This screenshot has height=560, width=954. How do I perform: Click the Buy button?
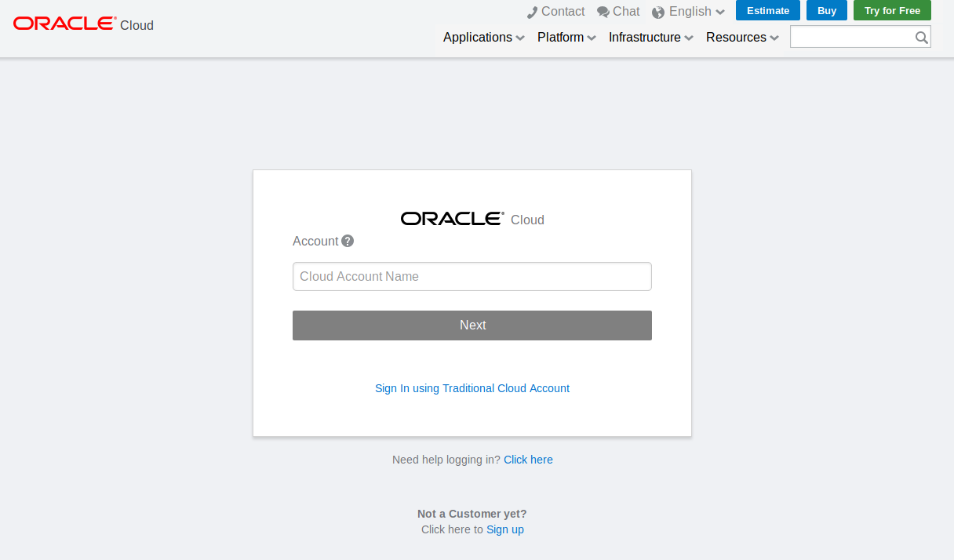[826, 10]
